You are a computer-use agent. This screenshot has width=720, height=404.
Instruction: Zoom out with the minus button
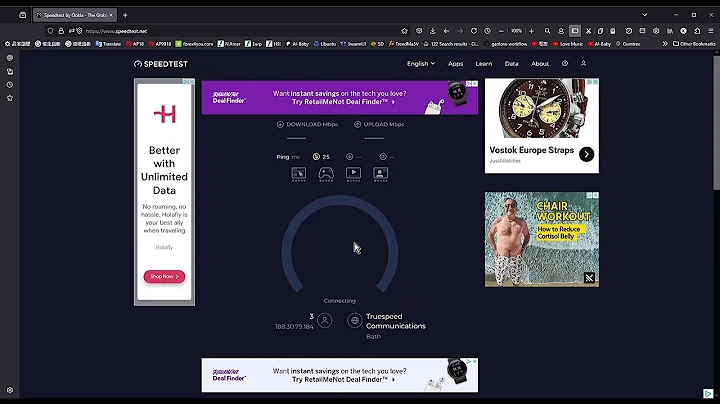click(501, 31)
